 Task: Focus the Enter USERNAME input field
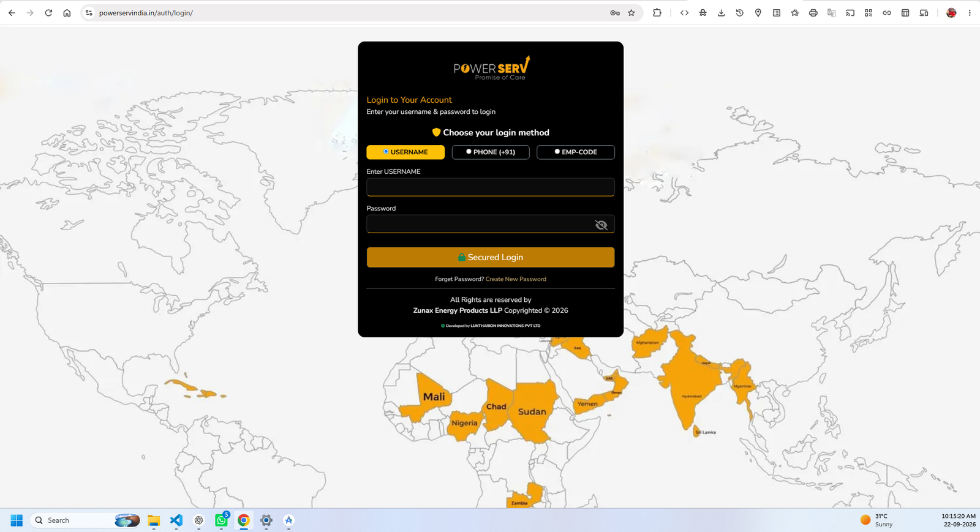(491, 187)
